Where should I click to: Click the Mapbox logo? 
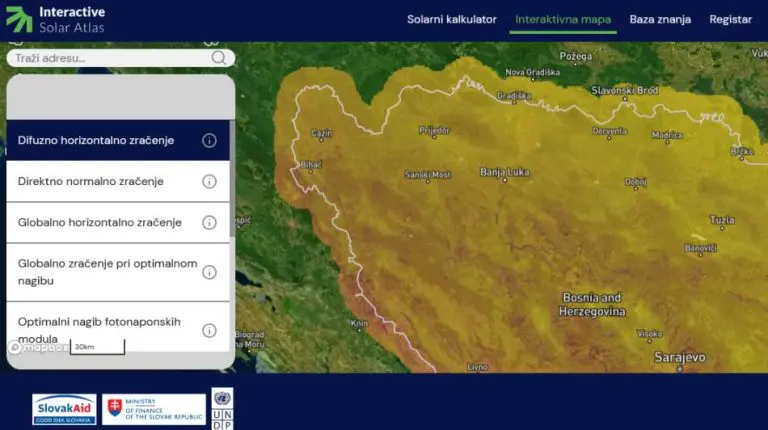pyautogui.click(x=39, y=348)
